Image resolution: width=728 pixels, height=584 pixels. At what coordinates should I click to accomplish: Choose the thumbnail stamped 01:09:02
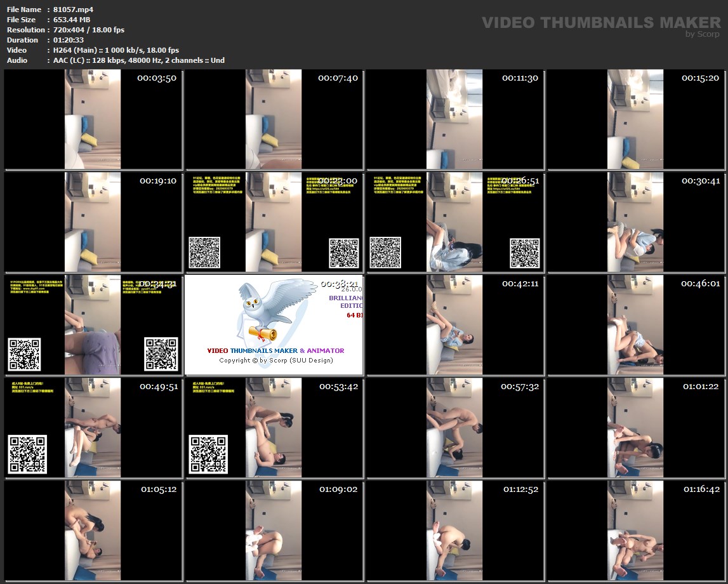coord(274,530)
